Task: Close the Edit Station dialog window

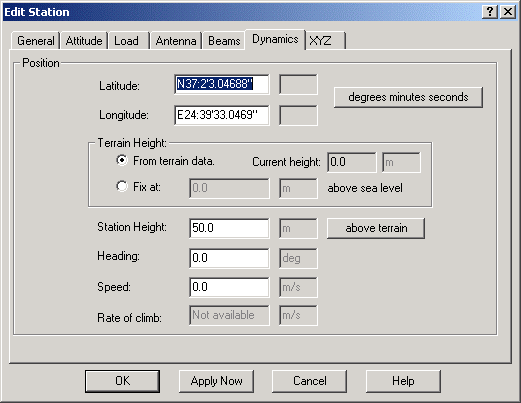Action: [508, 12]
